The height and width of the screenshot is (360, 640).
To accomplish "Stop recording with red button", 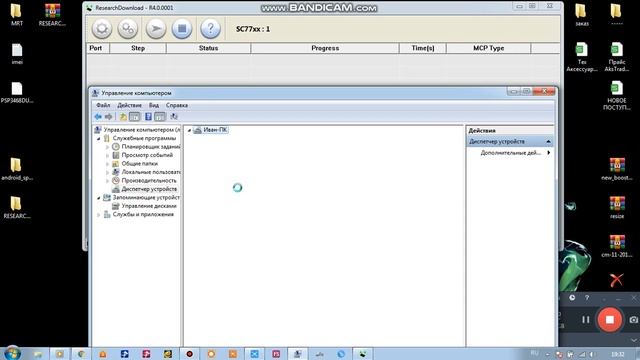I will (x=609, y=320).
